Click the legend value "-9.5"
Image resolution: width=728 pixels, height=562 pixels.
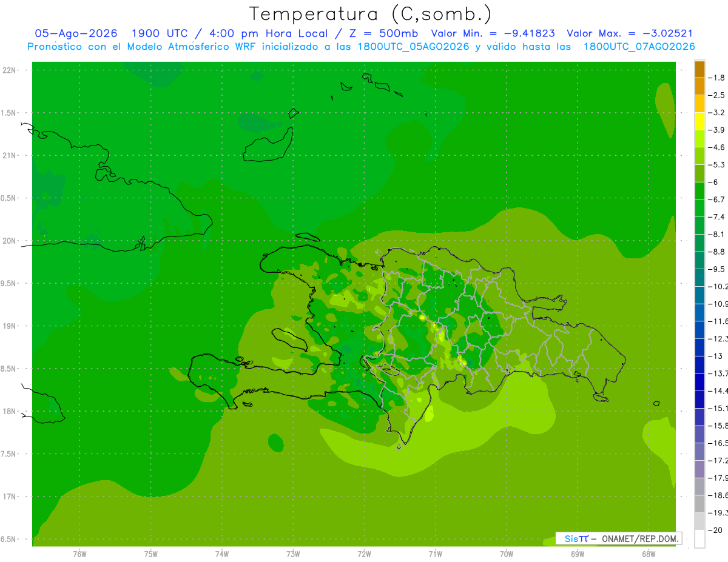point(717,269)
